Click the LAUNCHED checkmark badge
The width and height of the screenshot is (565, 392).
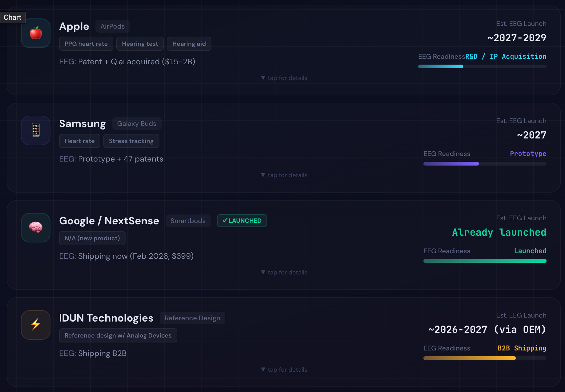point(242,221)
